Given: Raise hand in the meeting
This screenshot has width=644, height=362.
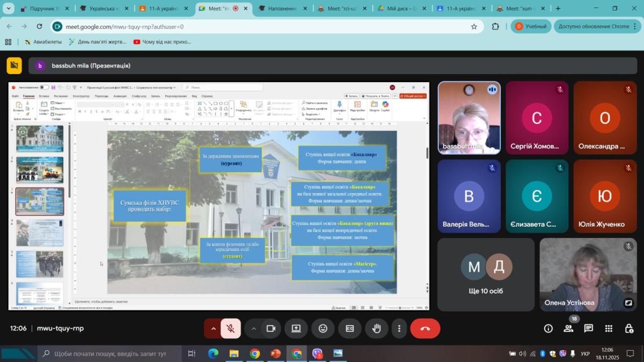Looking at the screenshot, I should [x=377, y=329].
